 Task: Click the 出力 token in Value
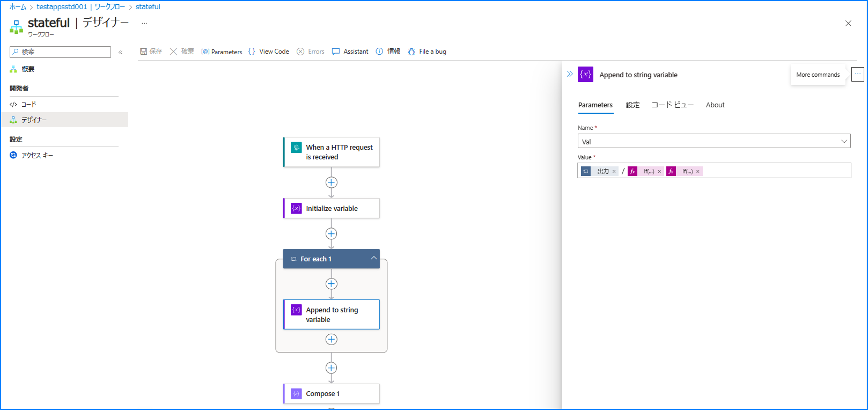click(x=601, y=171)
